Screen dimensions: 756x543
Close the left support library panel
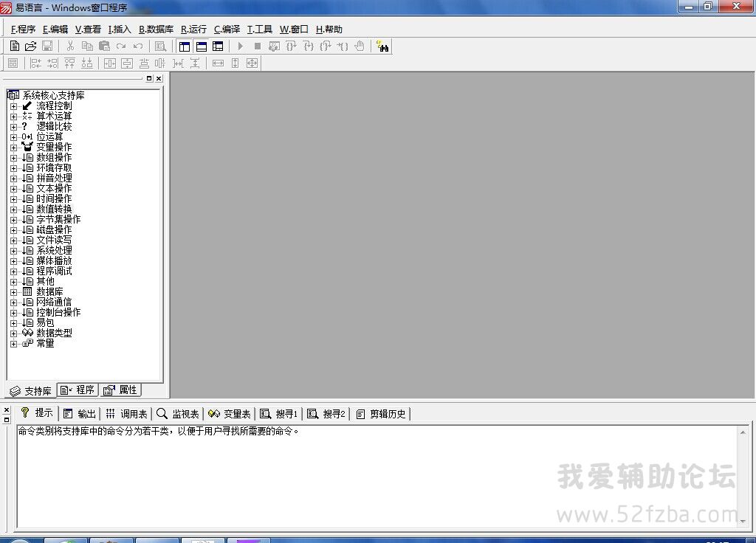[x=159, y=78]
